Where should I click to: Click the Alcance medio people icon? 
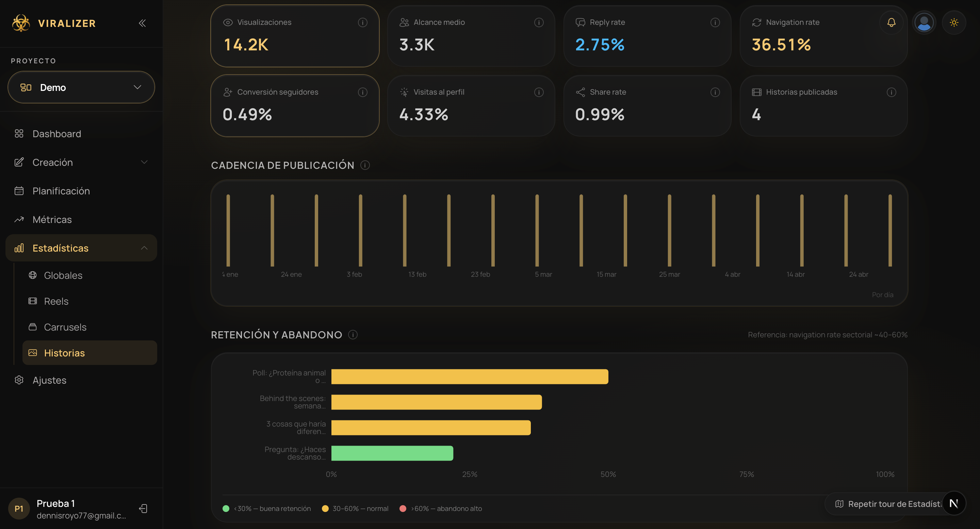click(404, 22)
